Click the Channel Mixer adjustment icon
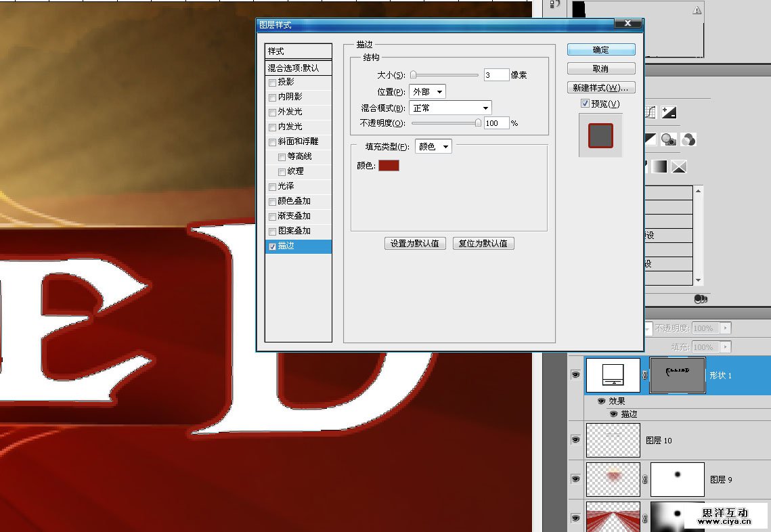This screenshot has width=771, height=532. coord(689,139)
